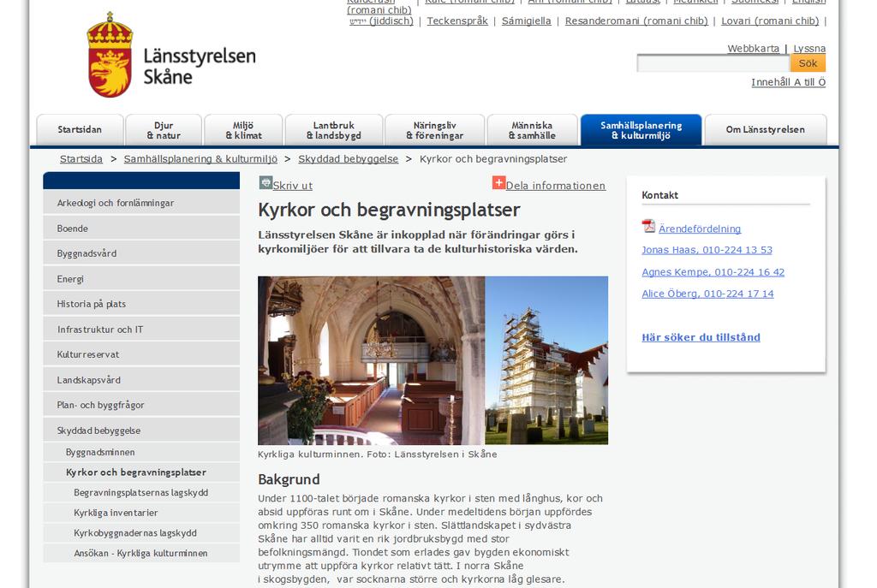This screenshot has height=588, width=877.
Task: Click the Bakgrund section heading
Action: point(289,479)
